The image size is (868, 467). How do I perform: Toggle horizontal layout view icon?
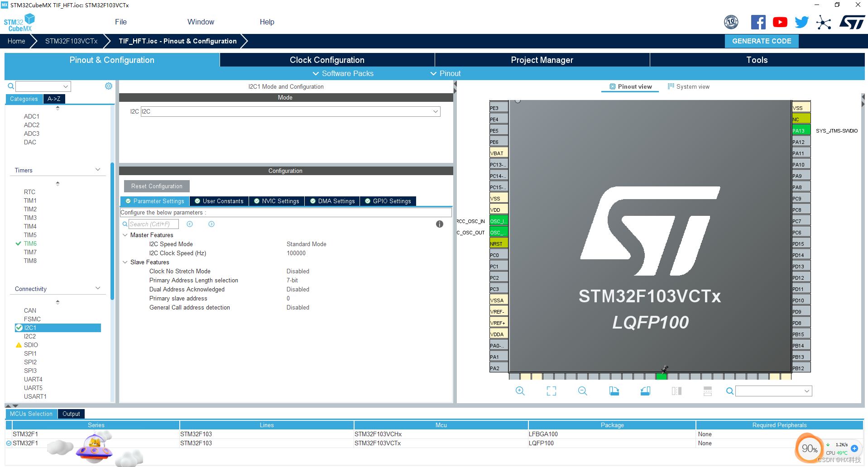[708, 391]
